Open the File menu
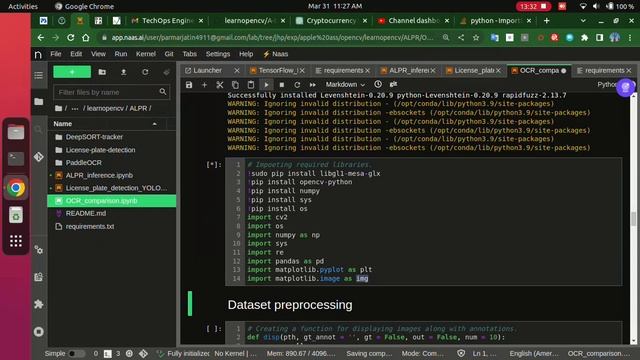 (56, 54)
